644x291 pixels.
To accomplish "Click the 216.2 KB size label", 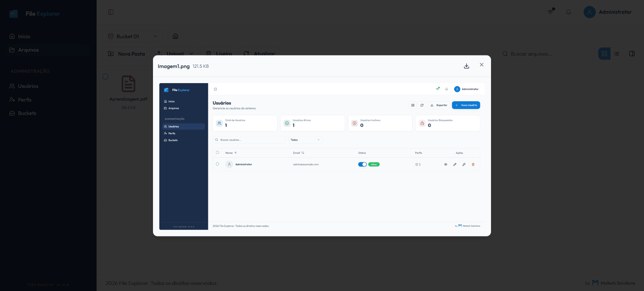I will click(x=128, y=108).
